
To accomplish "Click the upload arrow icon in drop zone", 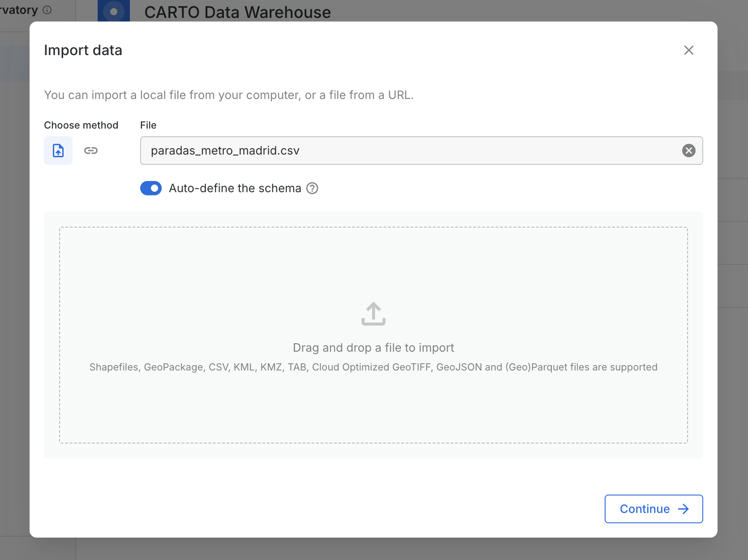I will [373, 314].
